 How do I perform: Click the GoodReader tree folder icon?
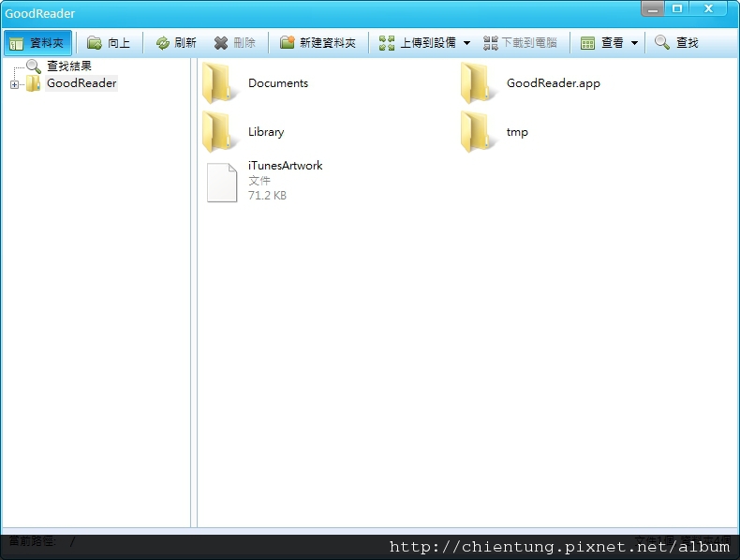click(x=33, y=83)
